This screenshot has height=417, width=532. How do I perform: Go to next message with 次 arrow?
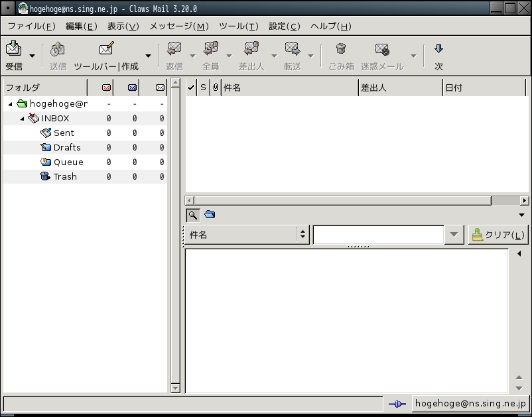438,49
